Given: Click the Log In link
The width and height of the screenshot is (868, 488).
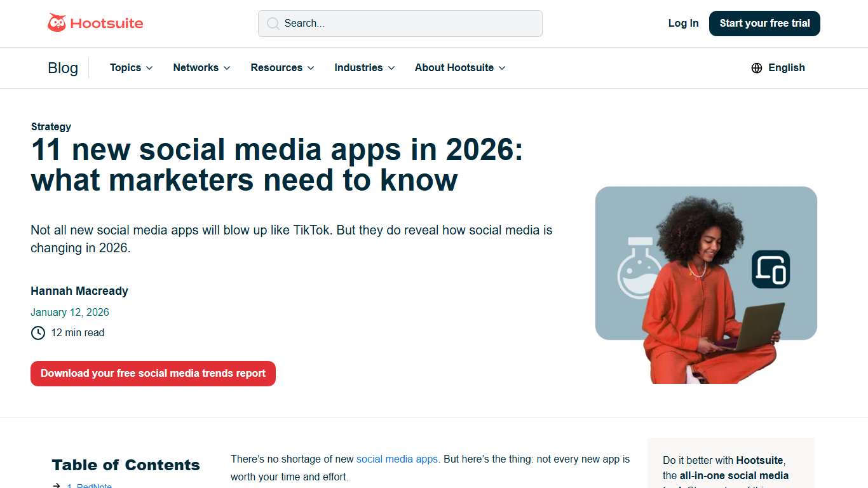Looking at the screenshot, I should click(683, 23).
